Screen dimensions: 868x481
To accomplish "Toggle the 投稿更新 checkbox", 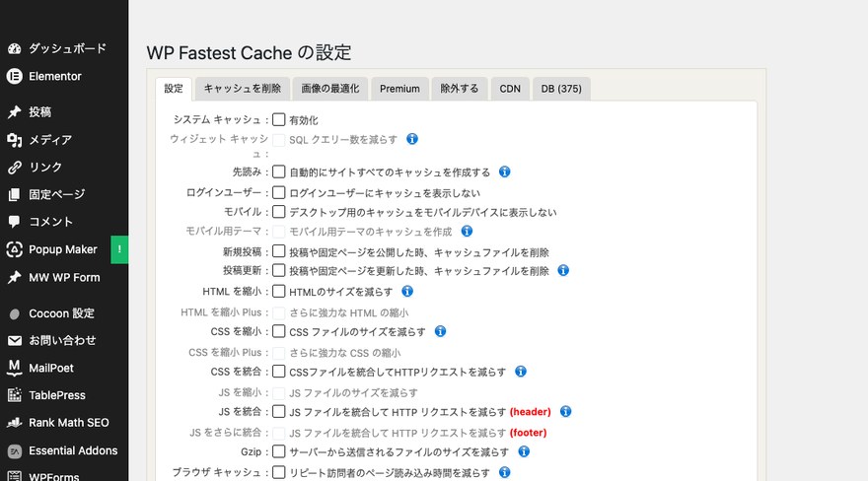I will pyautogui.click(x=279, y=270).
